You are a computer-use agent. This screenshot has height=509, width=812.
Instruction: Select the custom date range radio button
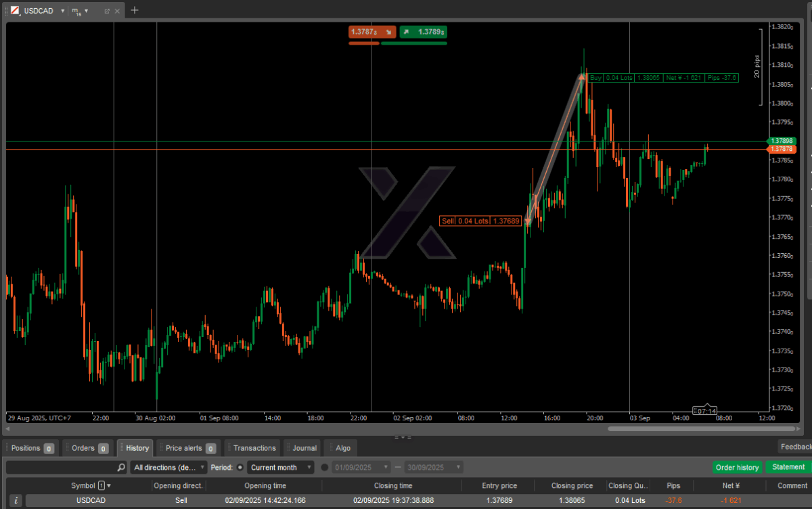pos(324,467)
